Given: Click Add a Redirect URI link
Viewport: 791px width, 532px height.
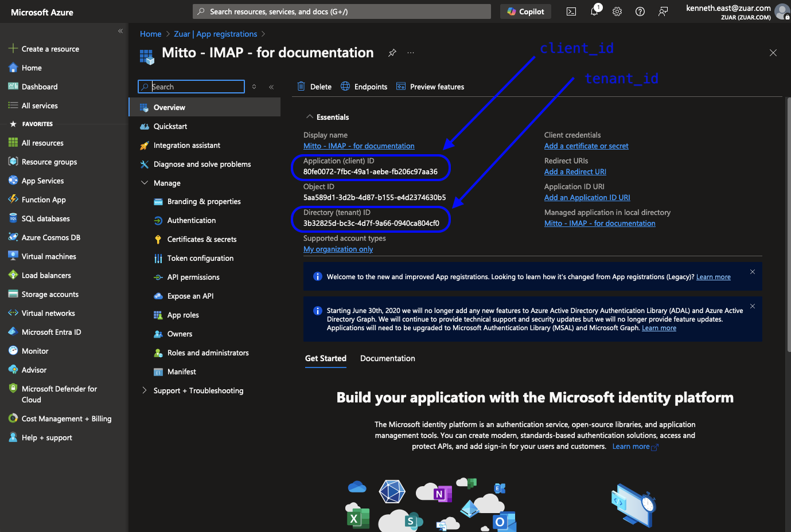Looking at the screenshot, I should tap(575, 172).
